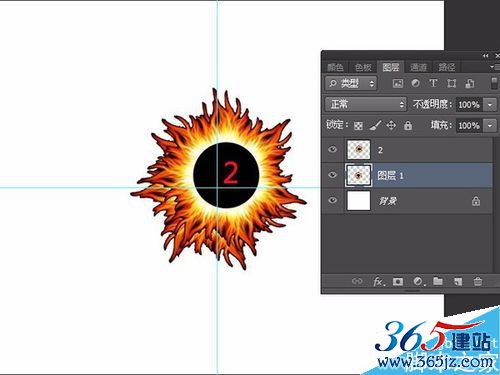This screenshot has height=375, width=500.
Task: Switch to the 通道 channels tab
Action: (x=418, y=67)
